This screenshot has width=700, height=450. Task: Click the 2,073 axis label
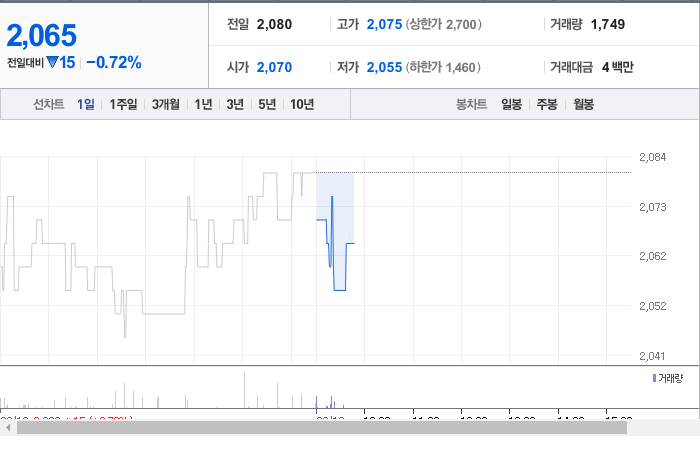pyautogui.click(x=652, y=207)
